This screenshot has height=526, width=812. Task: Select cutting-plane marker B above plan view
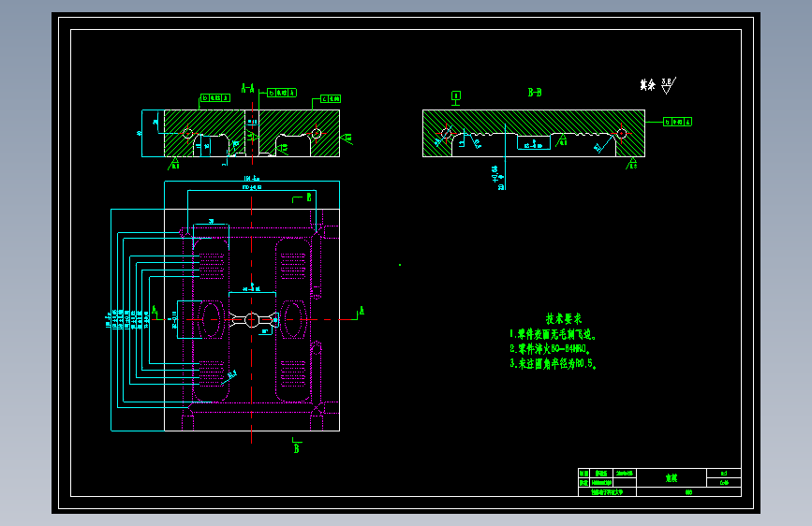coord(303,197)
